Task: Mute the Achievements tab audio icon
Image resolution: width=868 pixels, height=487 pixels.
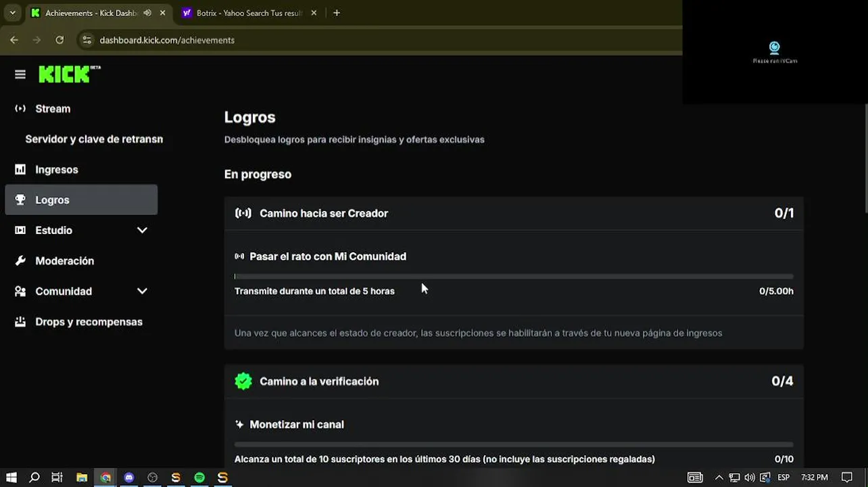Action: point(147,13)
